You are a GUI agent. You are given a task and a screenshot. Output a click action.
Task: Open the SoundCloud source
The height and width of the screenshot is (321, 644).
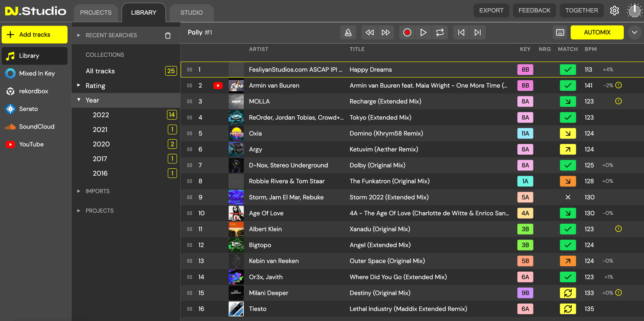pos(34,127)
